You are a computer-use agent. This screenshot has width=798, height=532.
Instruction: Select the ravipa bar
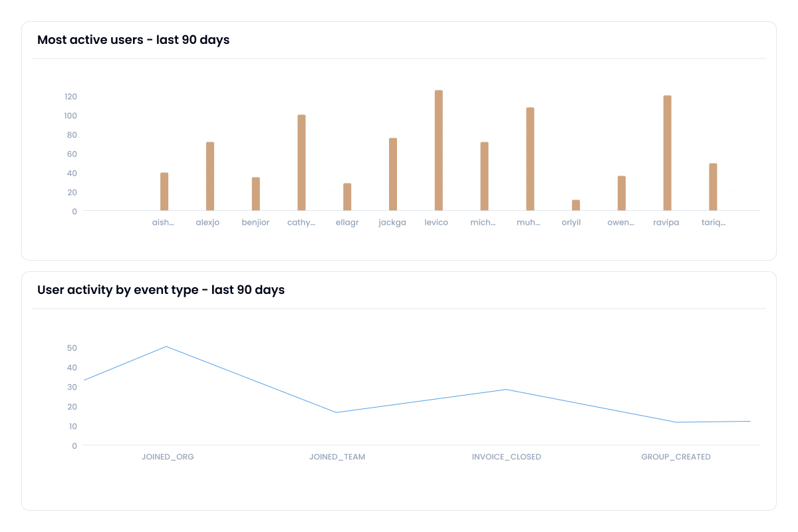pos(667,153)
